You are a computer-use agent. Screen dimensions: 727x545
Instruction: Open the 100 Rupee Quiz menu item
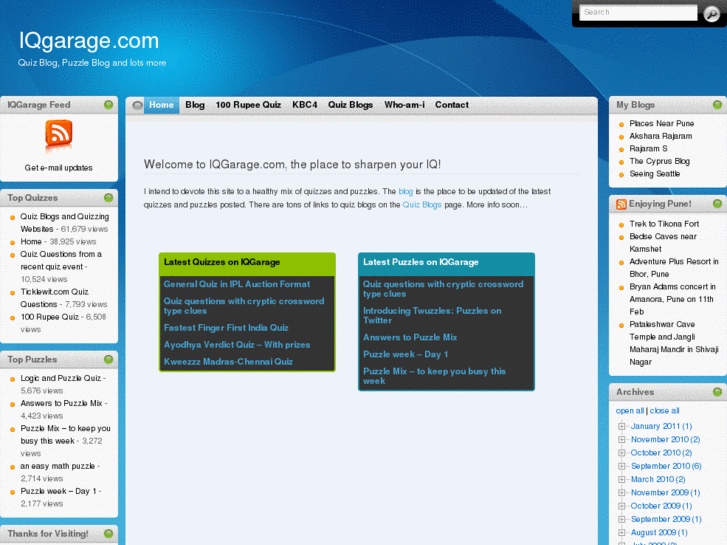[x=248, y=105]
